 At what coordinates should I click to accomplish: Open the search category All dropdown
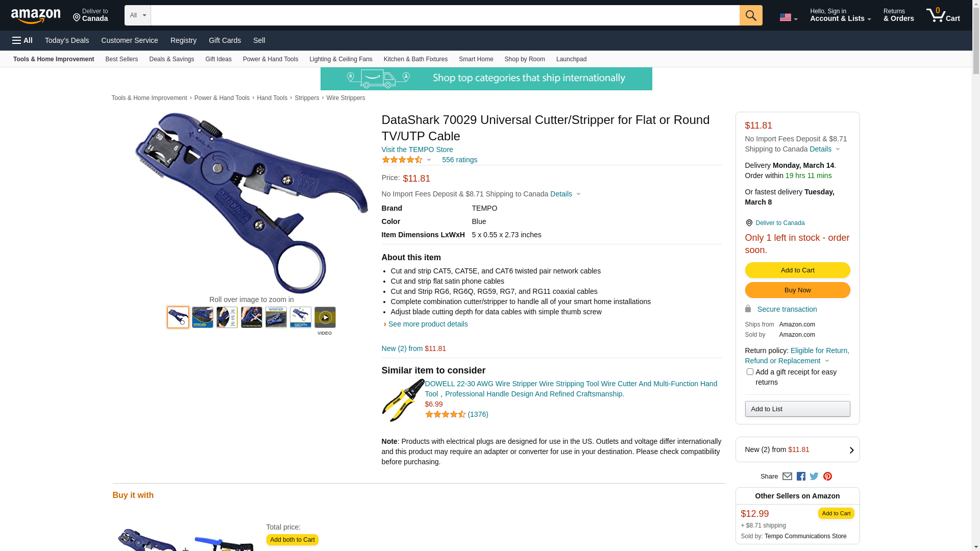pyautogui.click(x=137, y=15)
